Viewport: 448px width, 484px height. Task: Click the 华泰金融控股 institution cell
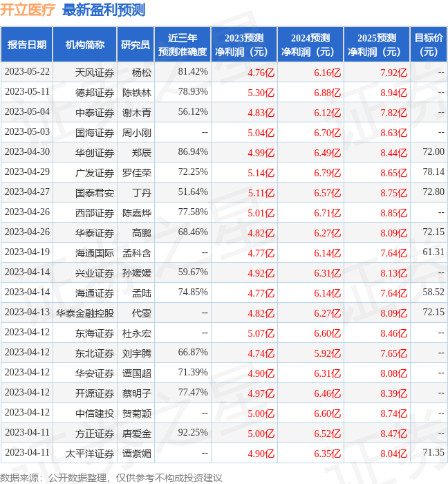point(85,314)
